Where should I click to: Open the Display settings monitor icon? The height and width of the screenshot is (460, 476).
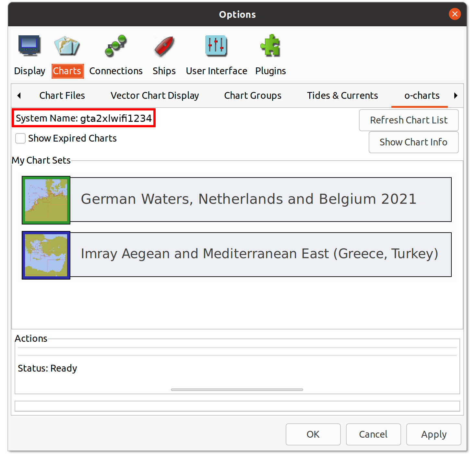[x=30, y=46]
